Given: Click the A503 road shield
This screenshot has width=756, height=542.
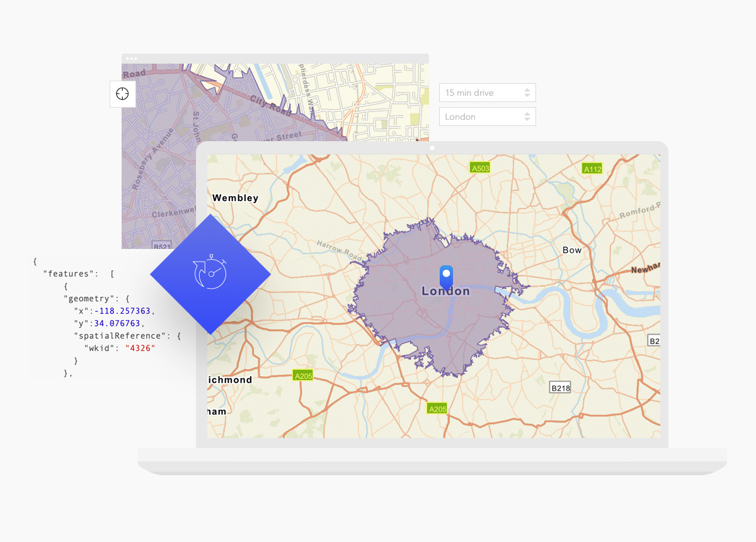Looking at the screenshot, I should (481, 168).
